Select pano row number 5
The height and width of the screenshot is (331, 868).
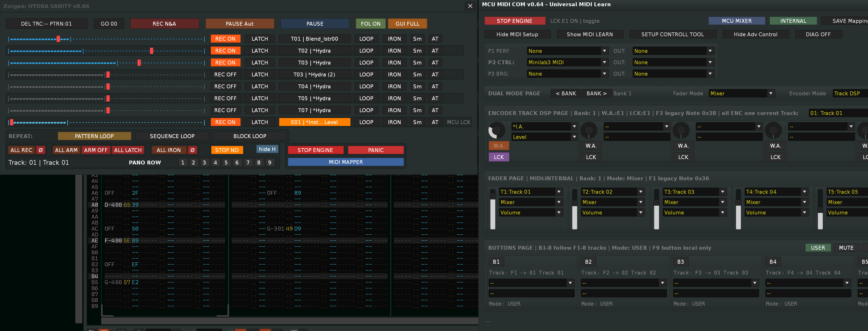pos(226,163)
